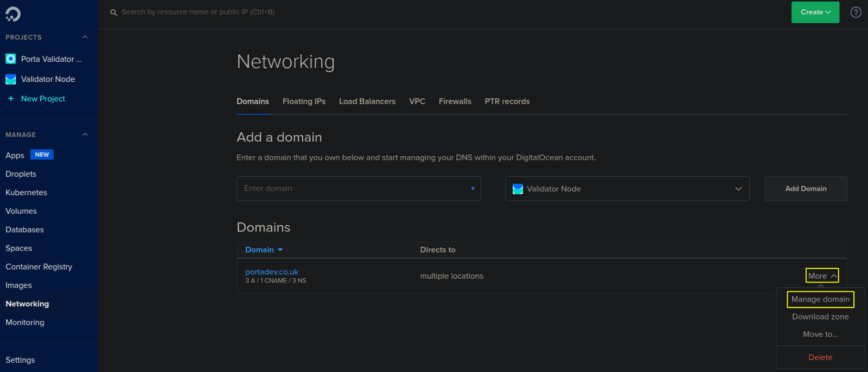Viewport: 868px width, 372px height.
Task: Click the search magnifier icon
Action: (113, 12)
